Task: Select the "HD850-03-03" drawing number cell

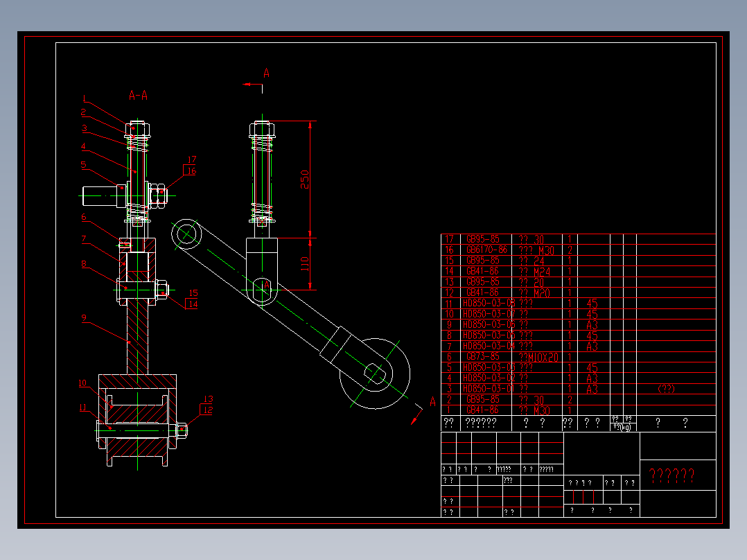Action: click(489, 367)
